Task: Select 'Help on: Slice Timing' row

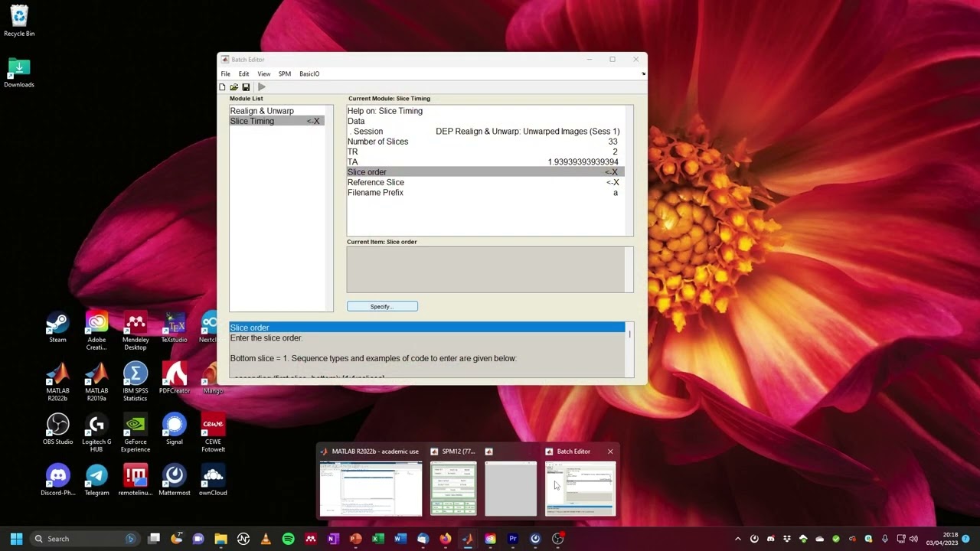Action: coord(485,111)
